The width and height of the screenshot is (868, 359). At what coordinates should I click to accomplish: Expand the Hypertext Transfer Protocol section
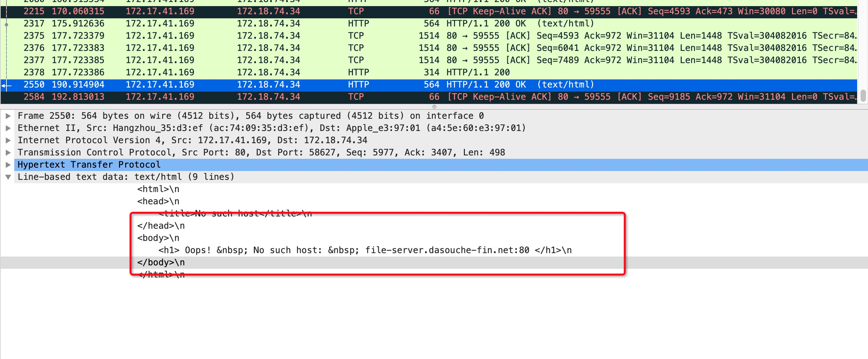click(8, 165)
